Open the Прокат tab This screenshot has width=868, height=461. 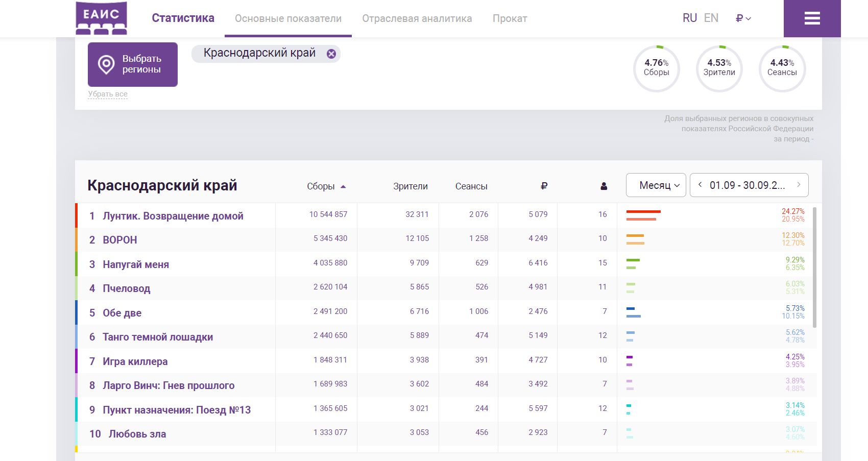point(510,19)
